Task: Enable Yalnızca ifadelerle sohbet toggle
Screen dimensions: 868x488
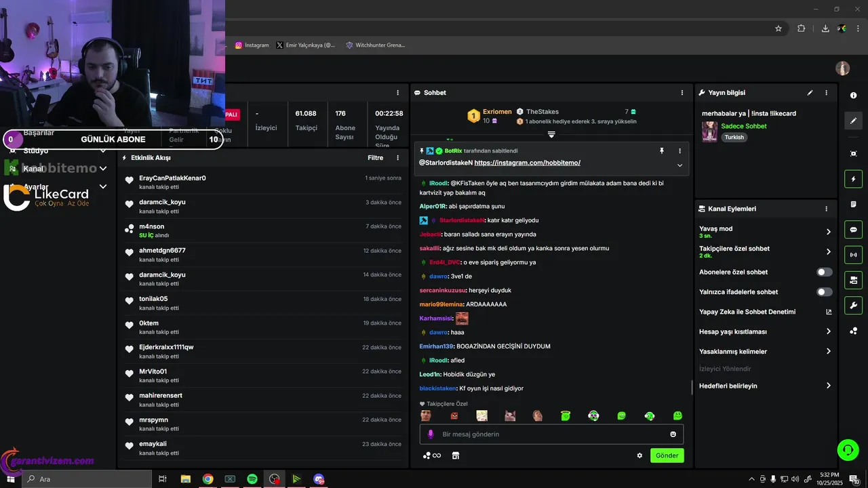Action: point(824,292)
